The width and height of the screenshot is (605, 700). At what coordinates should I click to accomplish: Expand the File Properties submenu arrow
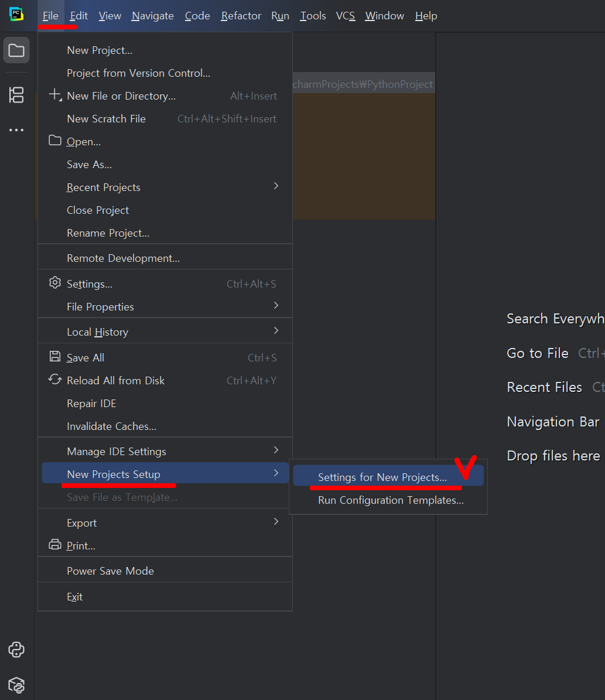276,305
